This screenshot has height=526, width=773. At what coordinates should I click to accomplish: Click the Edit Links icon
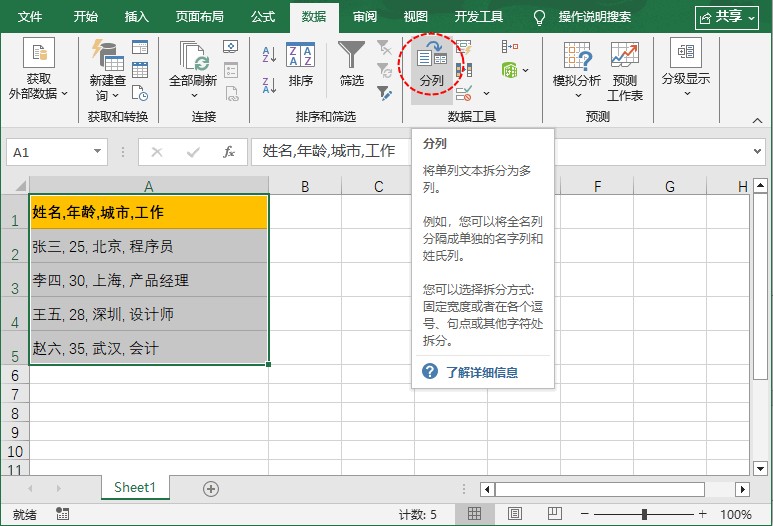(231, 93)
